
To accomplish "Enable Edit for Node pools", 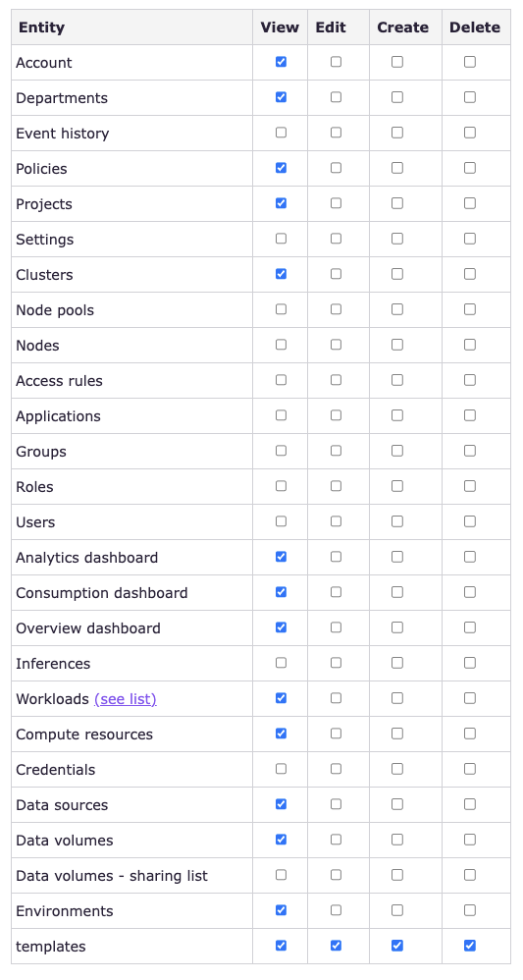I will coord(336,308).
